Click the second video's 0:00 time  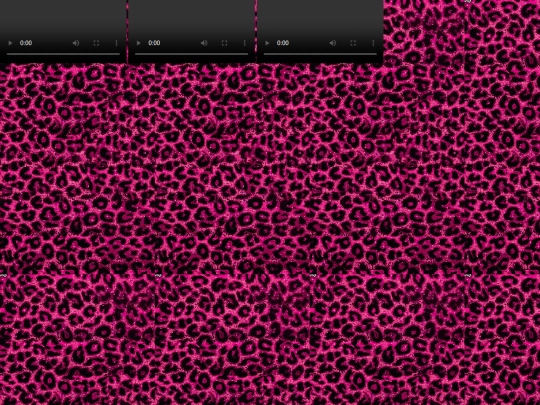154,43
